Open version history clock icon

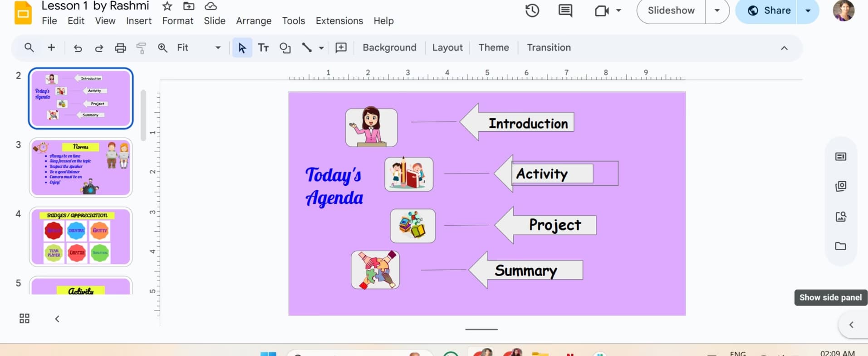pyautogui.click(x=532, y=10)
